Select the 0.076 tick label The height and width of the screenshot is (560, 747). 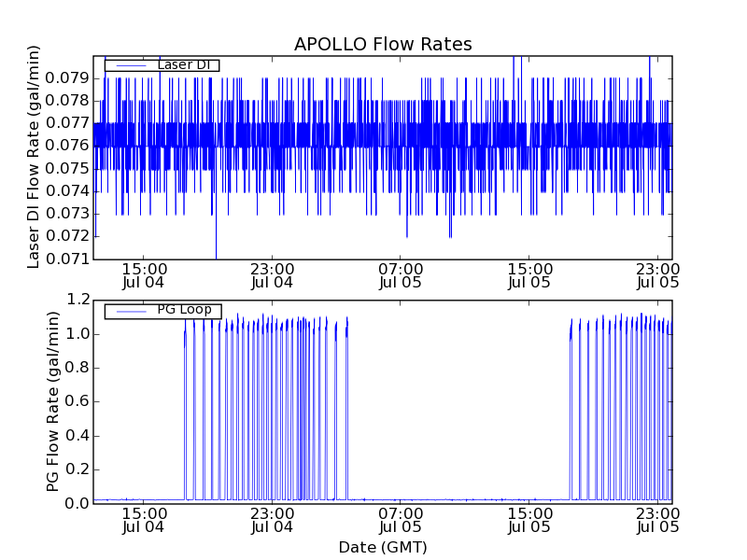(x=67, y=146)
